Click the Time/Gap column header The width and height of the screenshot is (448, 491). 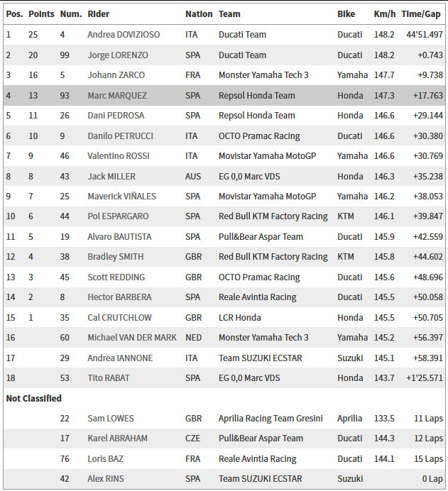point(421,14)
